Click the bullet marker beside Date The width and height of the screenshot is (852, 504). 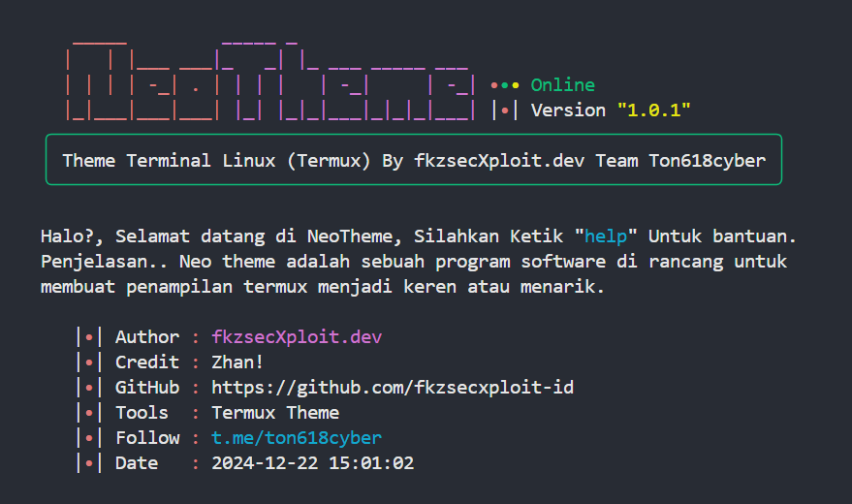[x=89, y=463]
